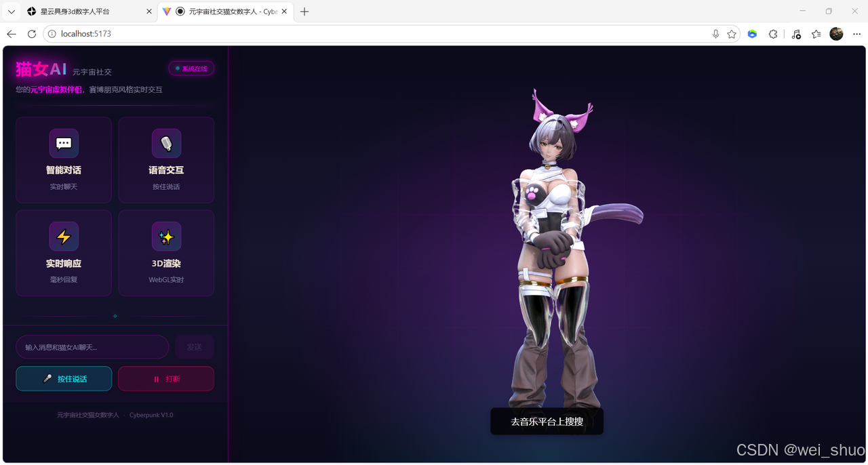
Task: Click the lightning bolt icon for 实时响应
Action: pyautogui.click(x=64, y=237)
